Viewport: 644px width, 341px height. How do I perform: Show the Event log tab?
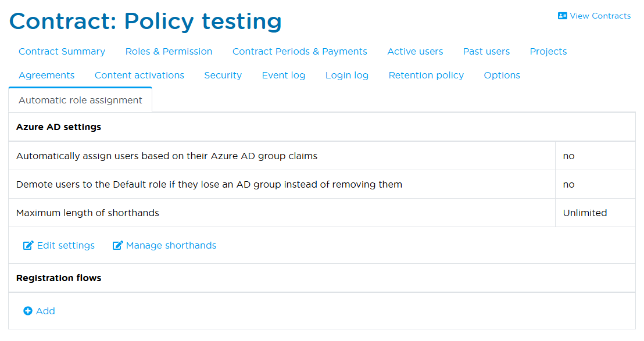[x=283, y=76]
